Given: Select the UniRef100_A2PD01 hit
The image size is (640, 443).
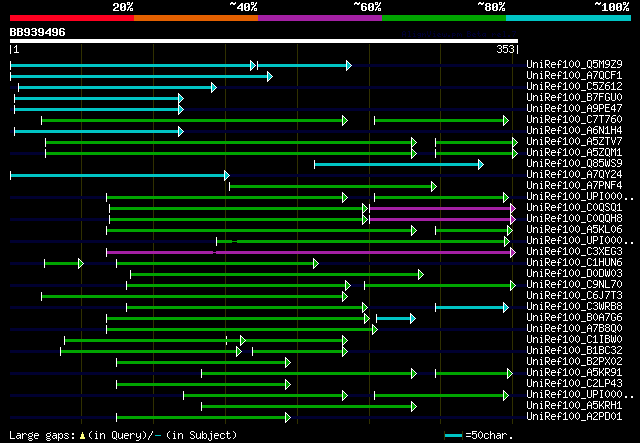Looking at the screenshot, I should pos(574,417).
